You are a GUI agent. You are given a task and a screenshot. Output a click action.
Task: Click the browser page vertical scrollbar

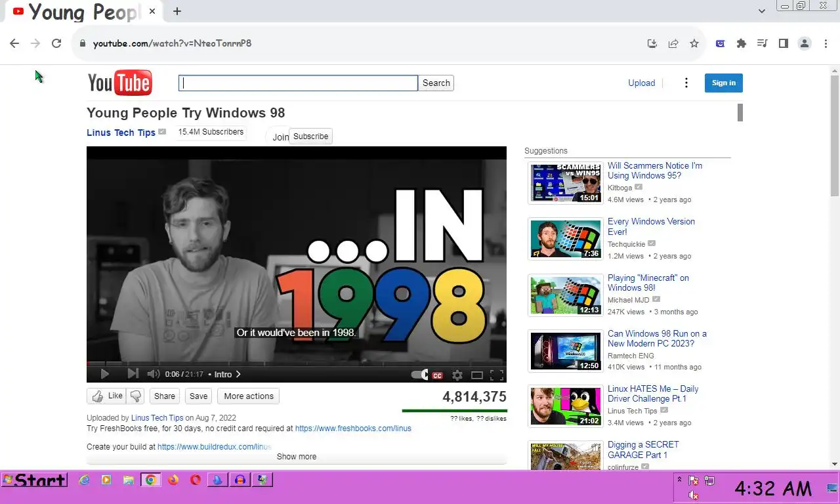pos(835,135)
